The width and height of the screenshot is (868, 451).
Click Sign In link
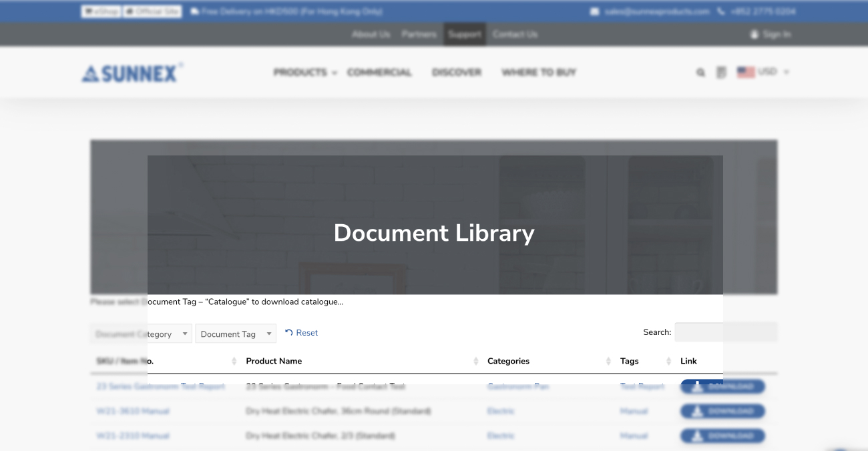(x=771, y=34)
